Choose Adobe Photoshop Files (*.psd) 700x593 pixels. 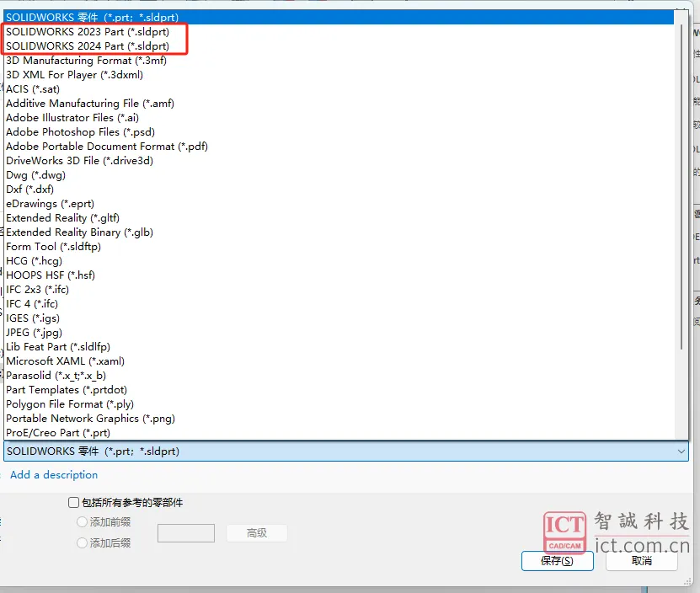339,131
